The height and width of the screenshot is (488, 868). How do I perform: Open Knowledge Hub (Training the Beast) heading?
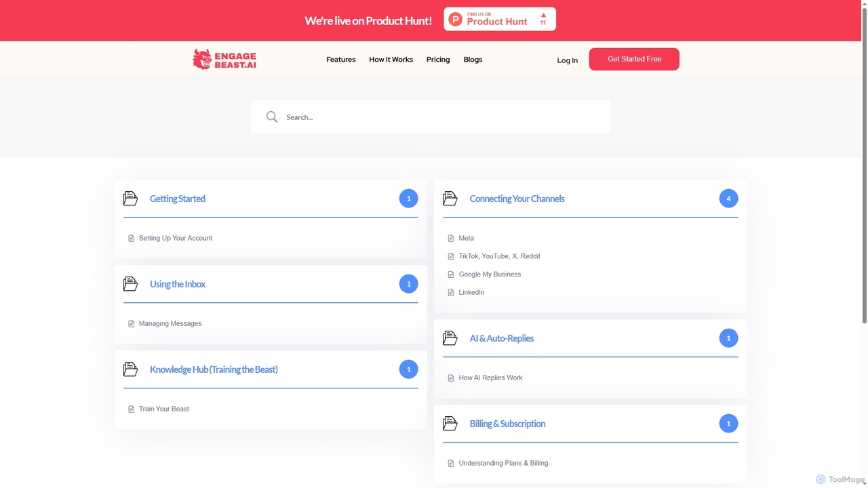pos(214,369)
